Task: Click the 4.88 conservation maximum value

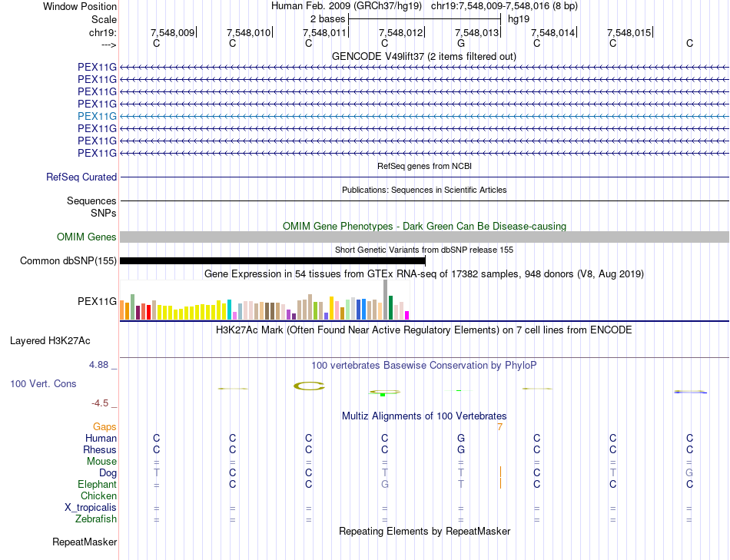Action: click(x=98, y=365)
